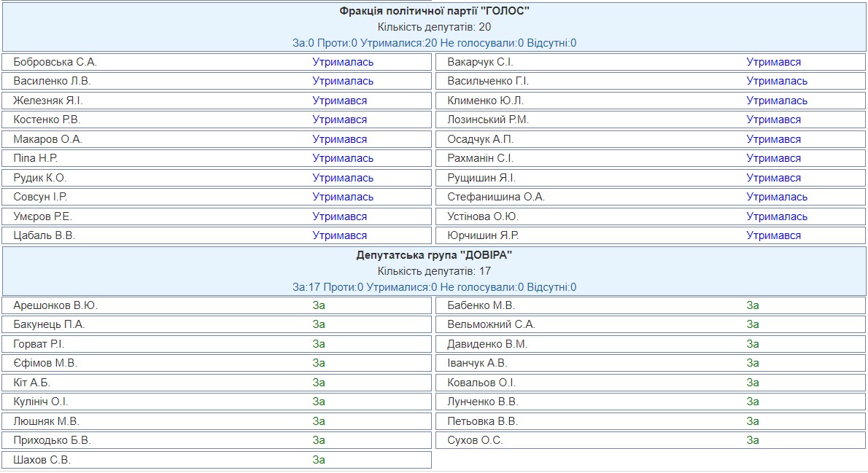Click the name Єфімов М.В.
868x473 pixels.
[45, 363]
